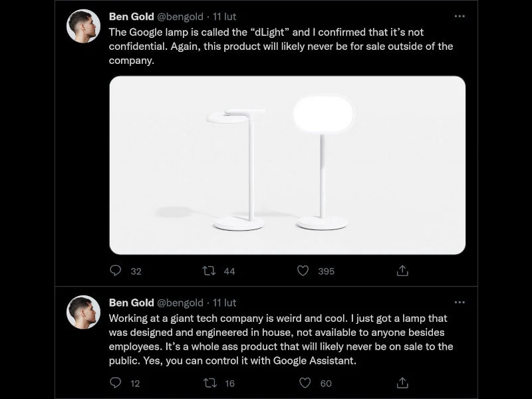Open more options on the second tweet

point(460,303)
